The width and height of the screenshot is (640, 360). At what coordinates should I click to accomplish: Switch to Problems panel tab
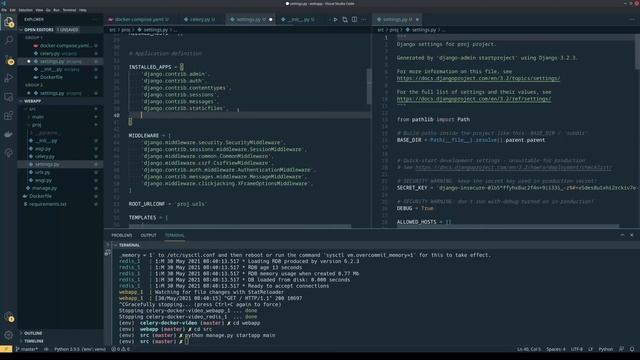[122, 235]
